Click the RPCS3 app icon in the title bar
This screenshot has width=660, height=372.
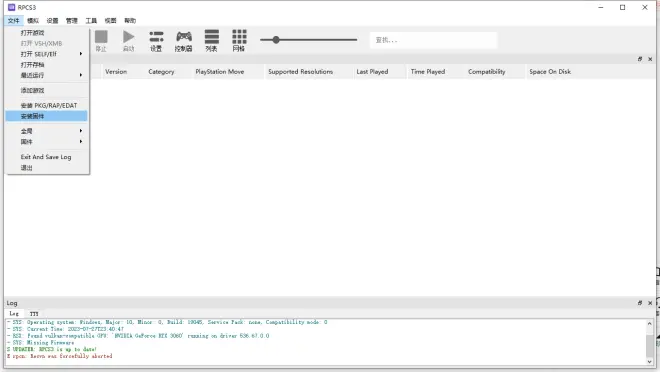click(11, 7)
